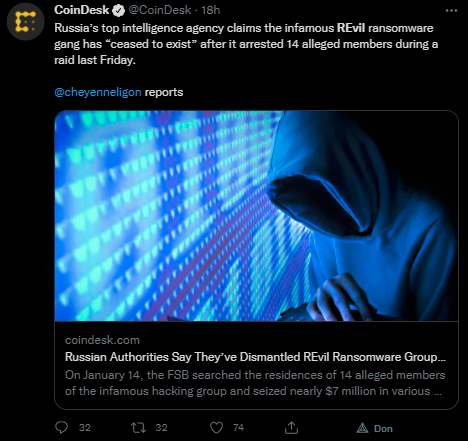Retweet using the retweet arrows icon
468x441 pixels.
(138, 427)
